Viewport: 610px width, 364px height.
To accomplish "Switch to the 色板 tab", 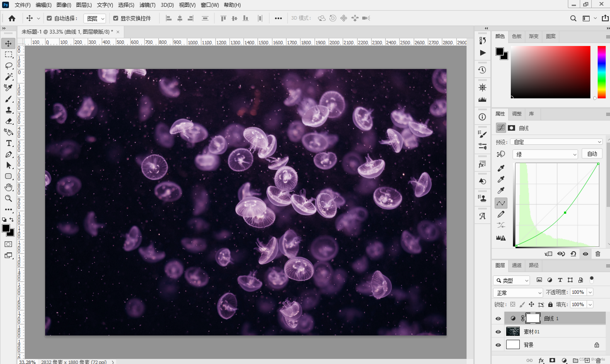I will 517,36.
